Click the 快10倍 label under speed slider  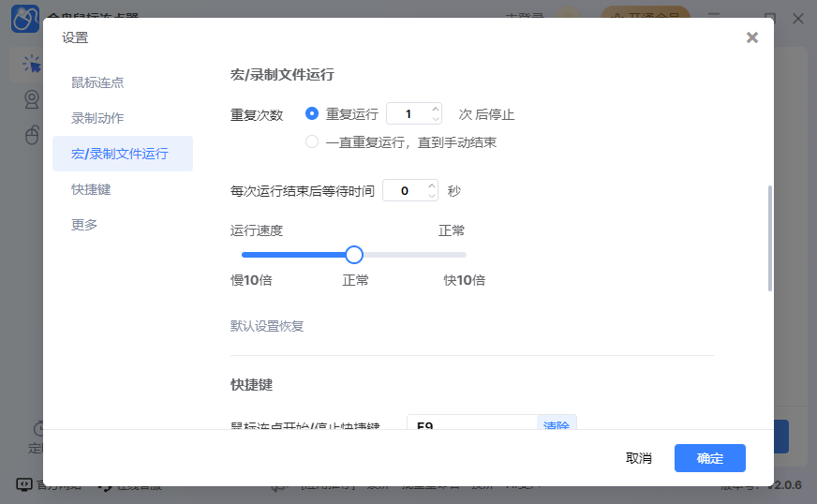click(465, 280)
